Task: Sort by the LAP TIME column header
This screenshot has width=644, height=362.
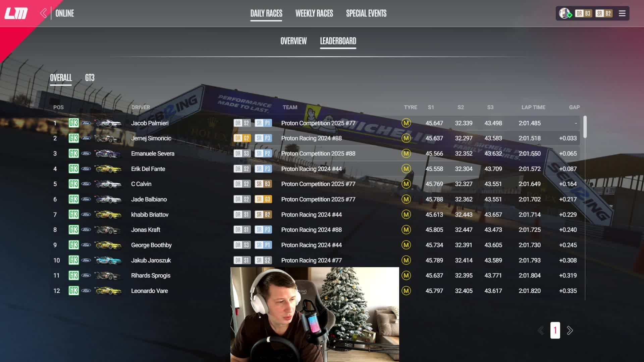Action: tap(533, 107)
